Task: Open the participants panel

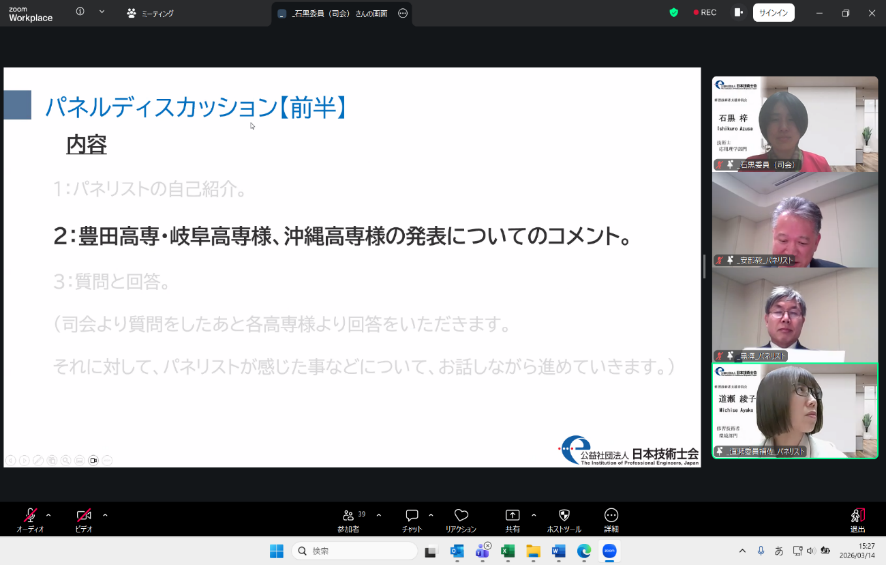Action: [348, 518]
